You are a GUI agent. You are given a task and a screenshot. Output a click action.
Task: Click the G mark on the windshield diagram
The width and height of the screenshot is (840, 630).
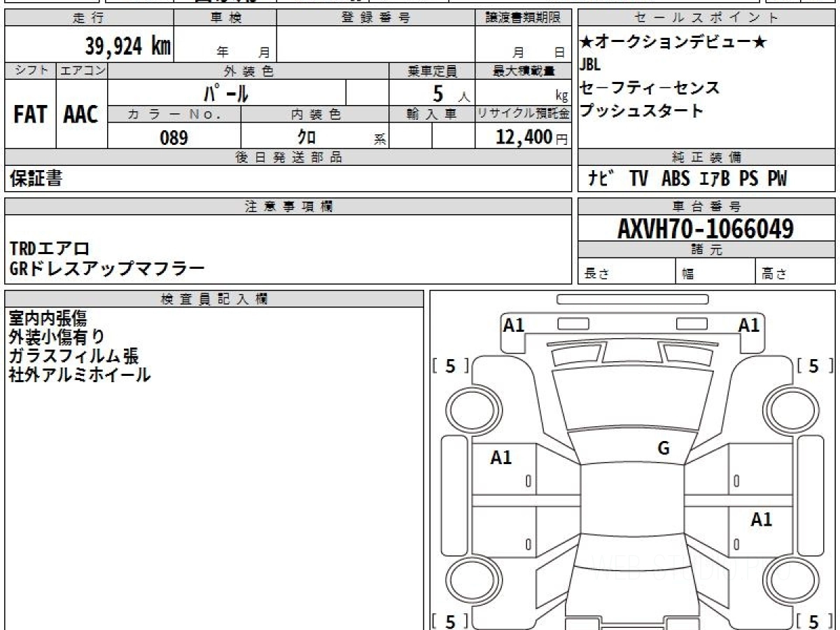664,449
